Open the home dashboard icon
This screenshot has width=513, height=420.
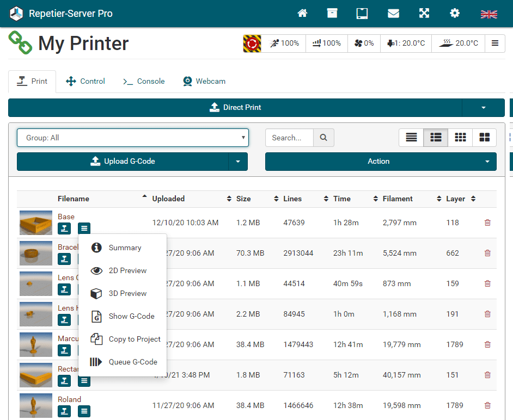302,14
